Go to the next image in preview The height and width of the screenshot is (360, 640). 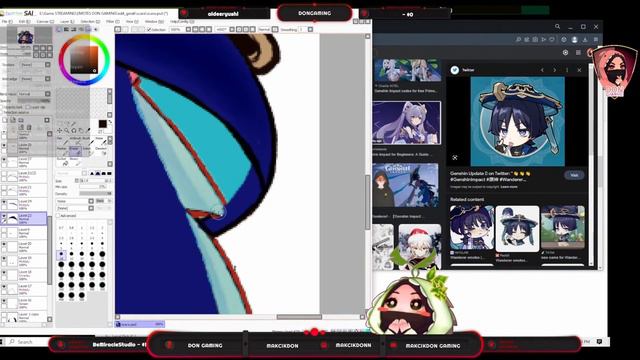click(554, 70)
